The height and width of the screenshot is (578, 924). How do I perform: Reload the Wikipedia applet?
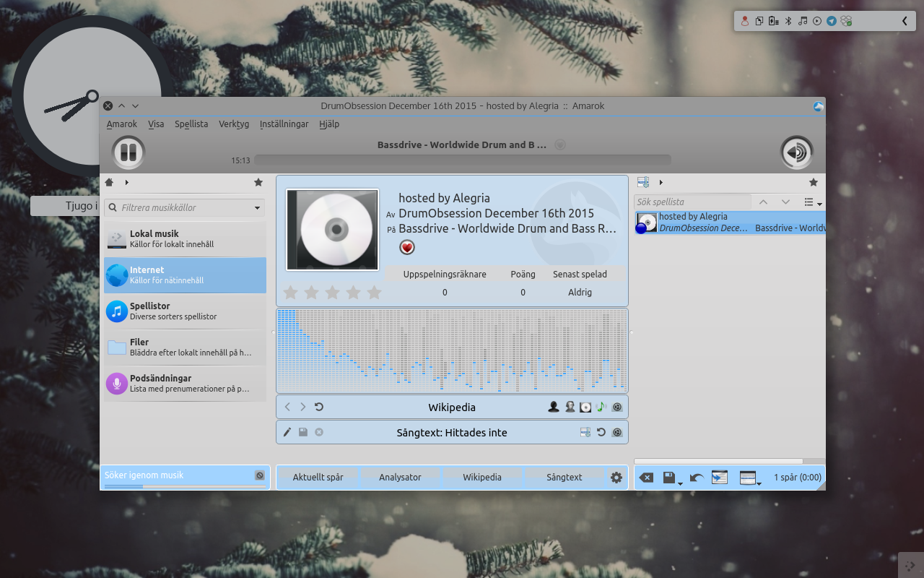(319, 407)
